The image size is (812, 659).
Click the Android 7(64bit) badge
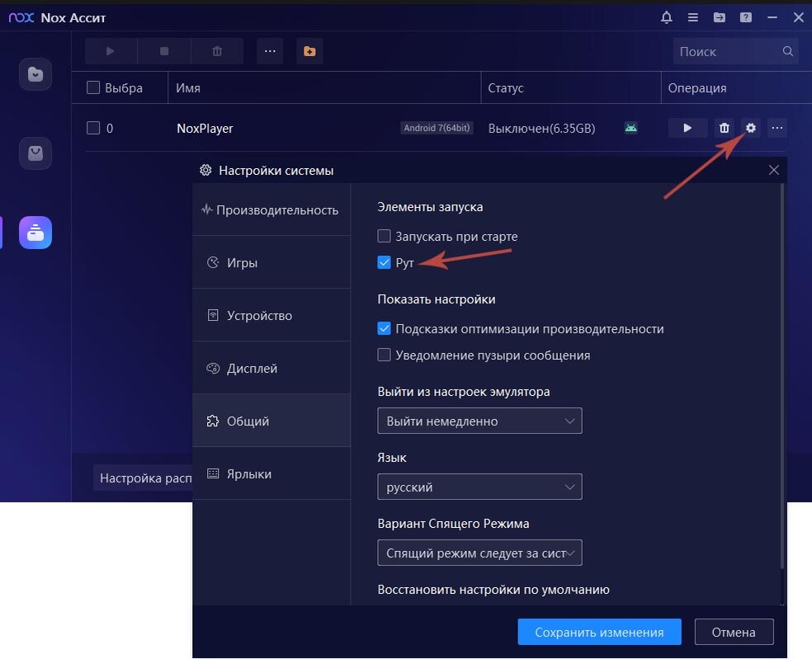[x=437, y=128]
